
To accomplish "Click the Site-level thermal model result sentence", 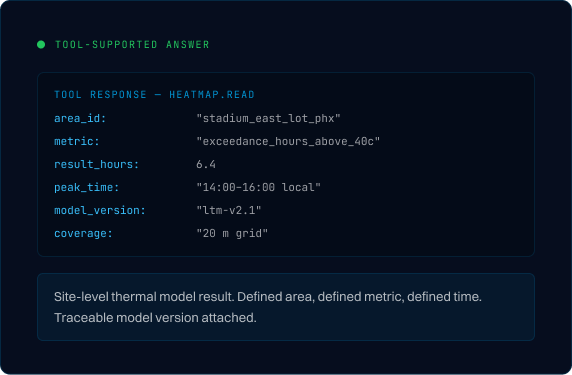I will tap(144, 297).
